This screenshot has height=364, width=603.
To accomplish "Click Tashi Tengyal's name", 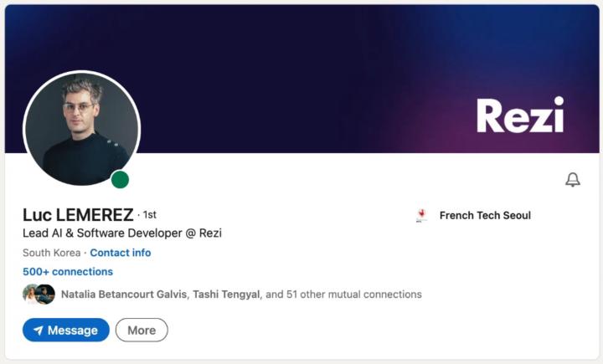I will pos(231,295).
